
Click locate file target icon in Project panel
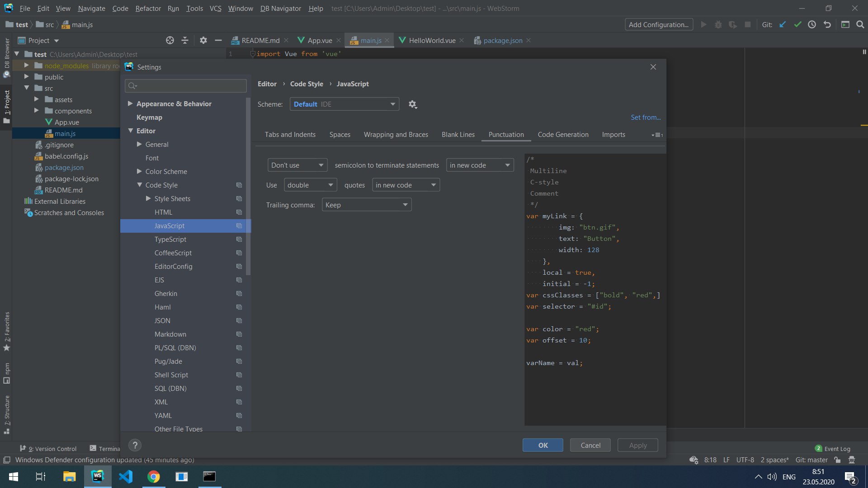point(170,40)
